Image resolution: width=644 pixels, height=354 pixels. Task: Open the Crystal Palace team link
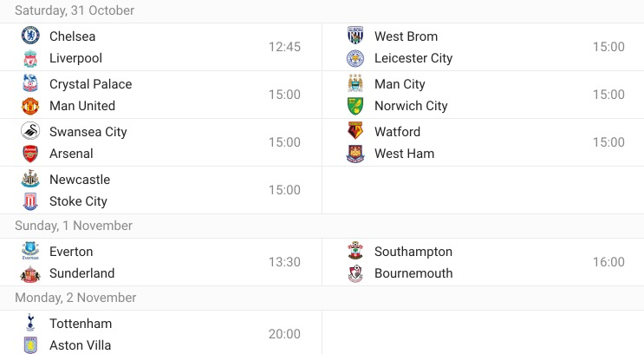pyautogui.click(x=91, y=84)
